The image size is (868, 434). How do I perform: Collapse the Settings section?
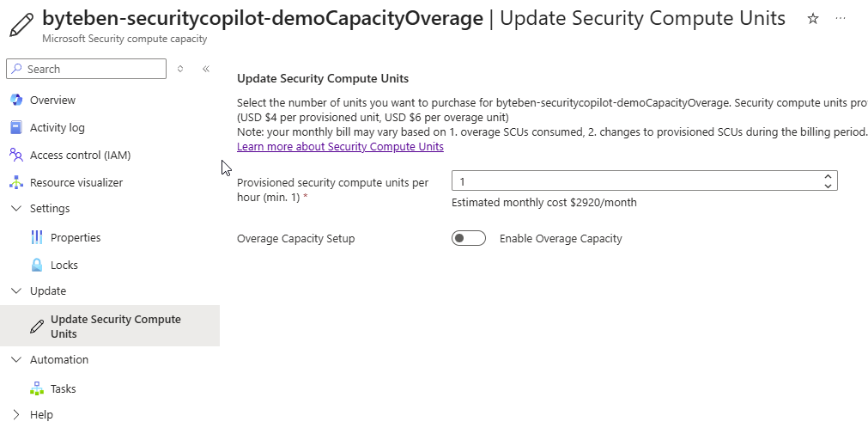(15, 209)
